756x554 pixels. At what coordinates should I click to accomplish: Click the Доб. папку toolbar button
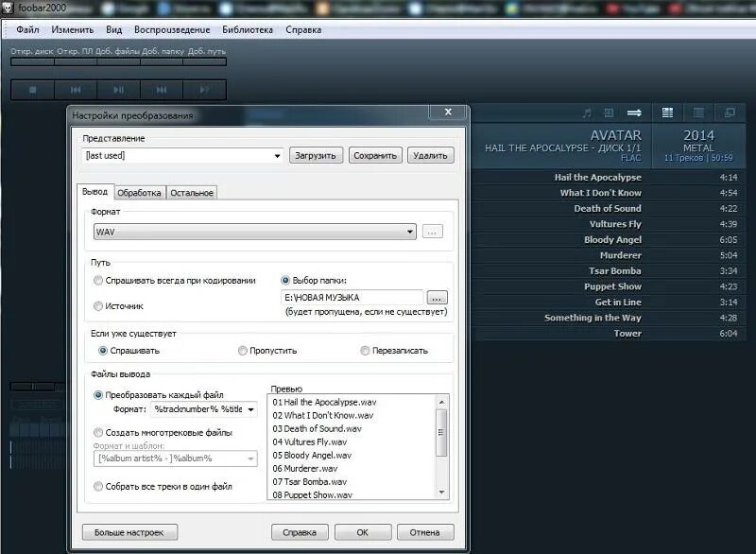(163, 57)
